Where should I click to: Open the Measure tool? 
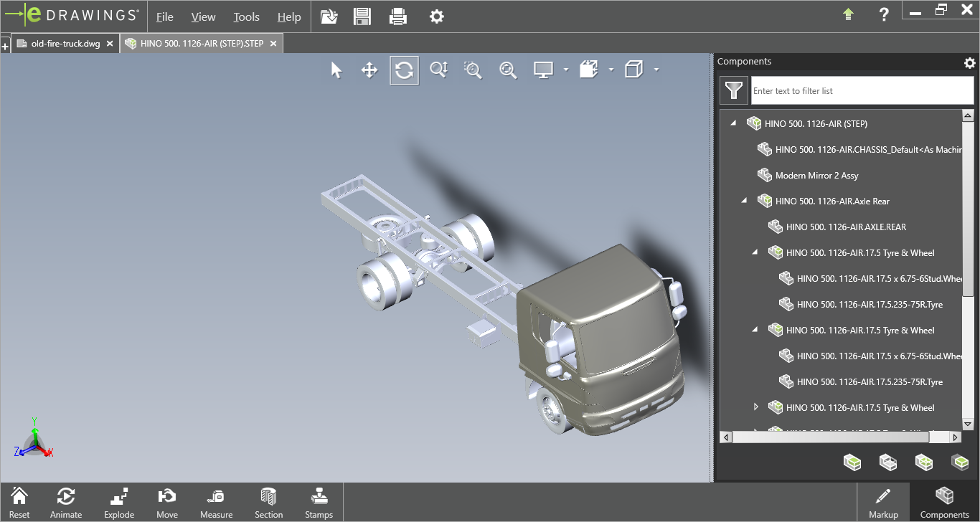(216, 503)
